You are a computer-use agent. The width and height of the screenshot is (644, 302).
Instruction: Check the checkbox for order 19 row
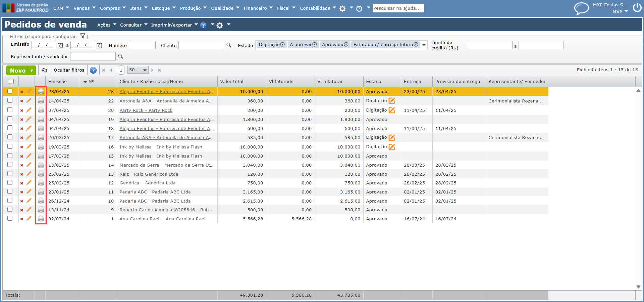pyautogui.click(x=10, y=119)
